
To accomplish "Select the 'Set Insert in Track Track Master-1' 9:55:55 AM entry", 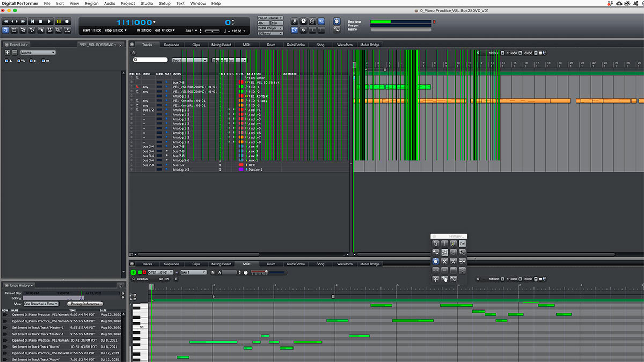I will click(62, 328).
